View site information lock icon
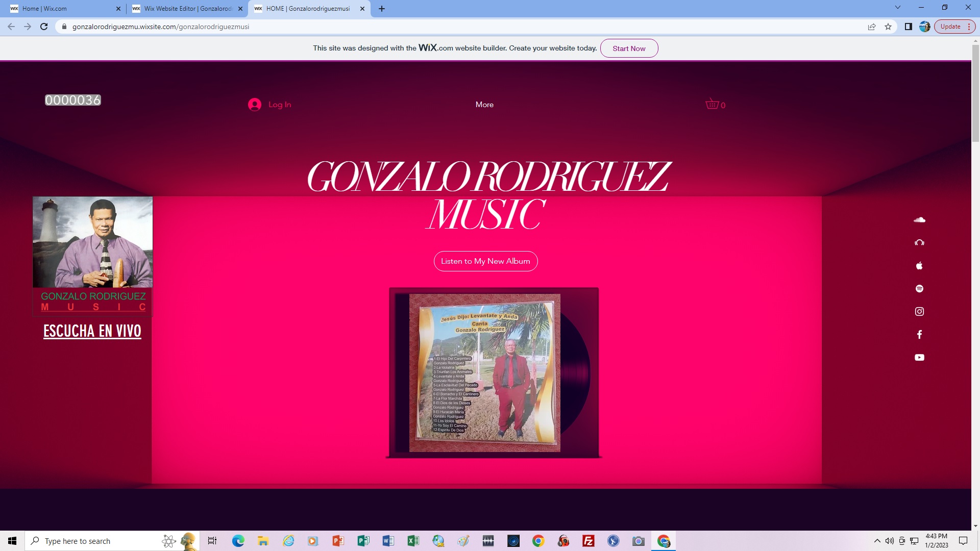Viewport: 980px width, 551px height. click(64, 27)
